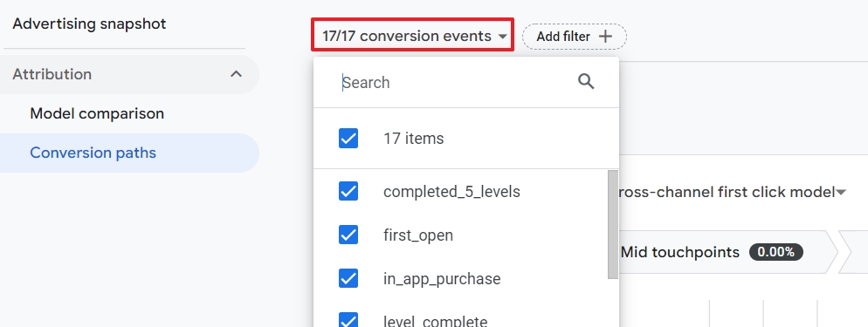This screenshot has height=327, width=868.
Task: Open the cross-channel first click model dropdown
Action: (841, 192)
